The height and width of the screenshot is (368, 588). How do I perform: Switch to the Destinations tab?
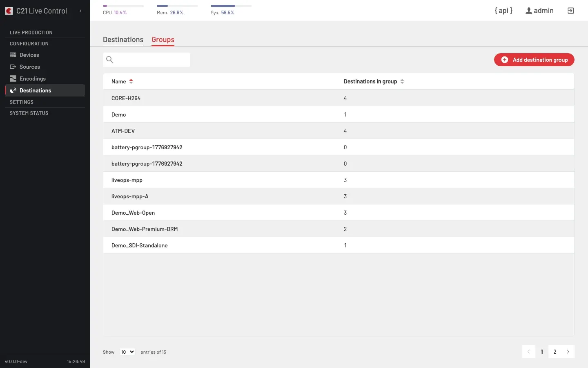coord(123,40)
